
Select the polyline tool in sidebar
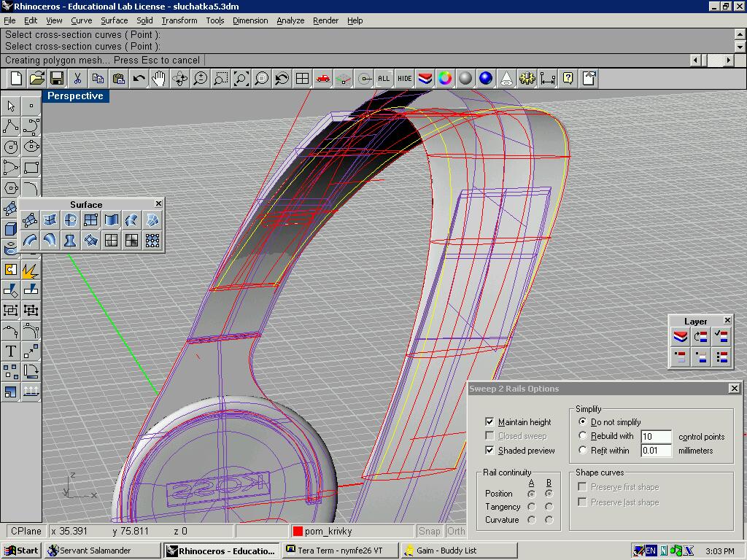click(11, 126)
